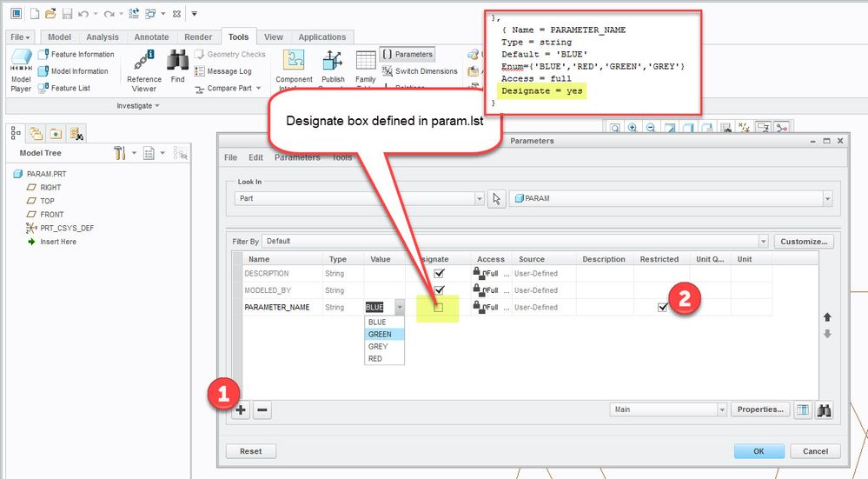Toggle Designate checkbox for DESCRIPTION

pos(439,273)
